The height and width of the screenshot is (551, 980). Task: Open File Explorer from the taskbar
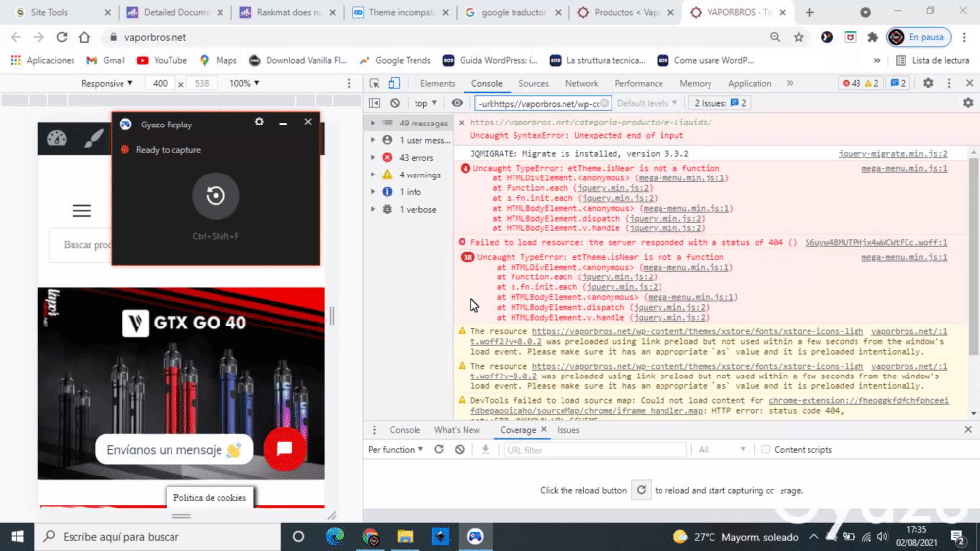point(405,536)
